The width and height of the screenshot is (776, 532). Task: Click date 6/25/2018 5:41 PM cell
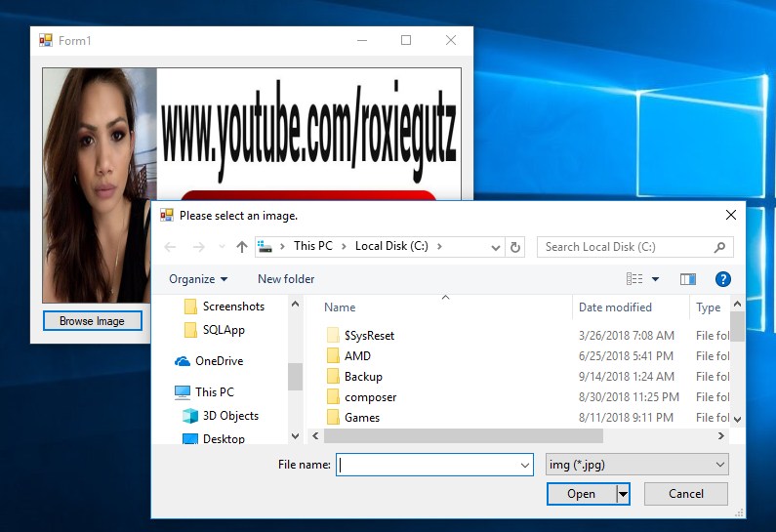click(626, 356)
